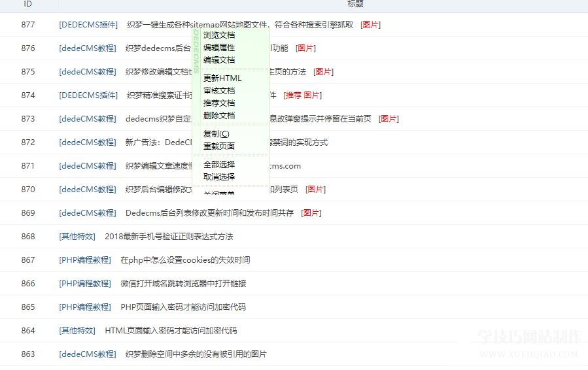Open article Dedecms后台列表修改更新时间和发布时间共存

tap(209, 213)
